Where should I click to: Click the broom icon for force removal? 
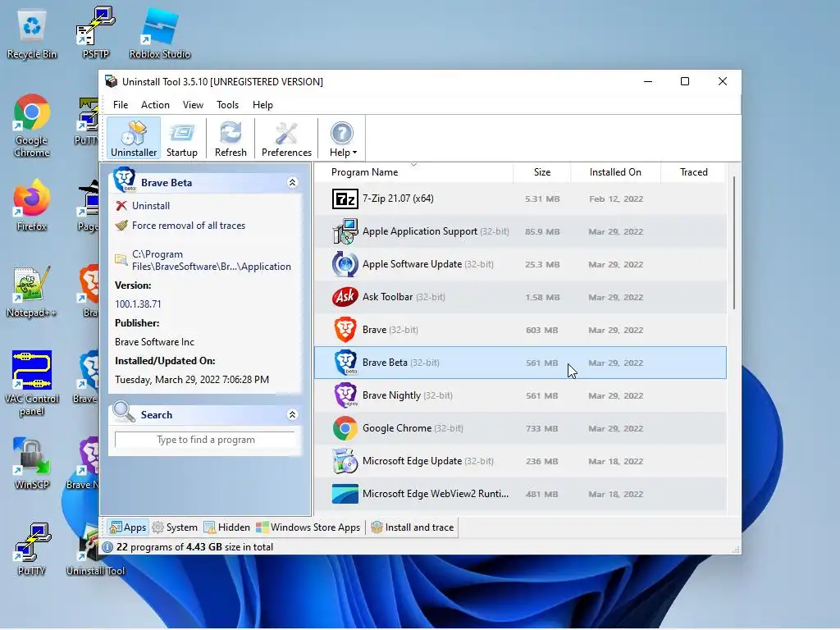[121, 226]
